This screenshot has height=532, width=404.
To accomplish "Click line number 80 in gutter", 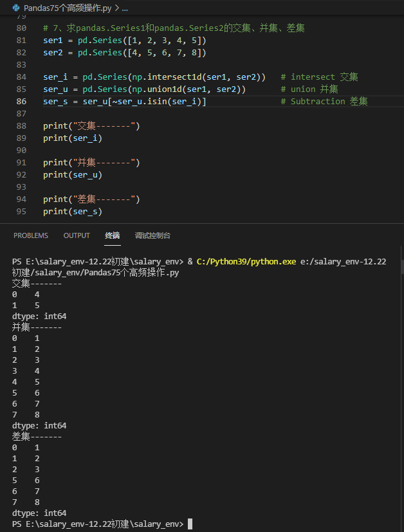I will pyautogui.click(x=21, y=28).
